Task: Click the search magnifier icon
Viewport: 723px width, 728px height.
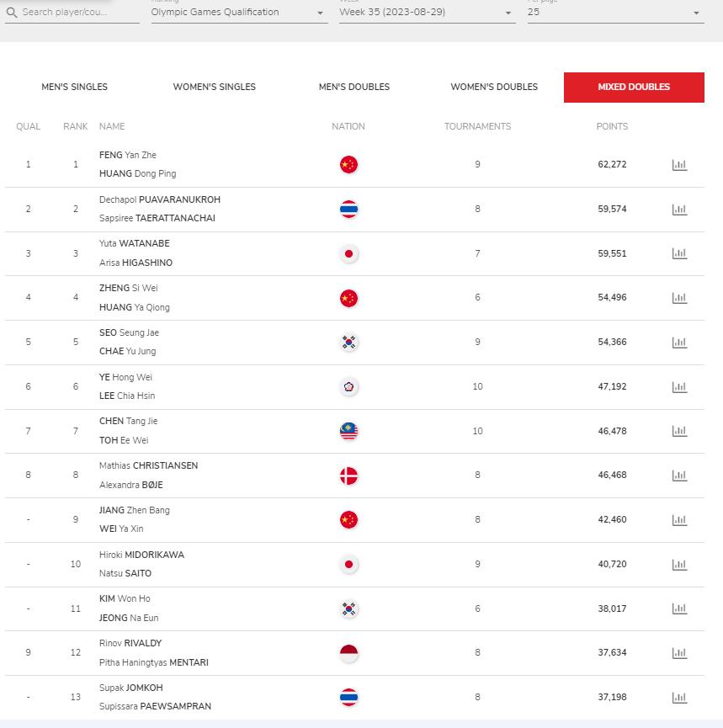Action: point(12,13)
